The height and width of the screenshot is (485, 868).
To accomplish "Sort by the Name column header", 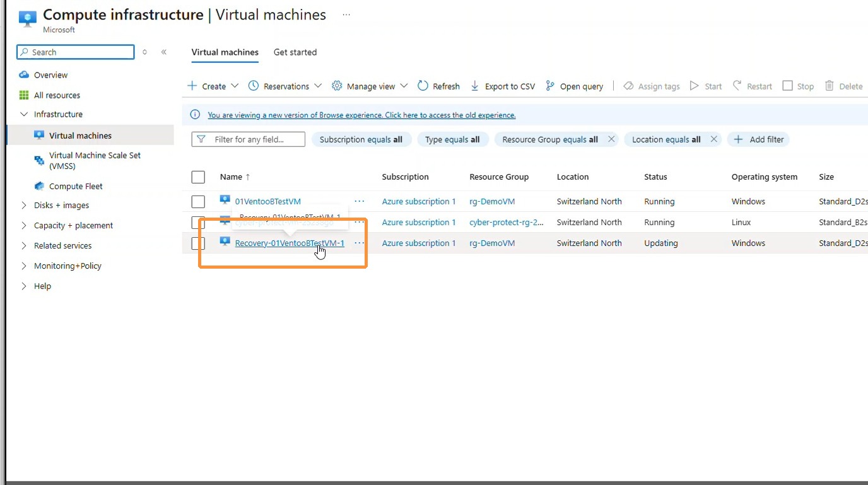I will (x=235, y=177).
